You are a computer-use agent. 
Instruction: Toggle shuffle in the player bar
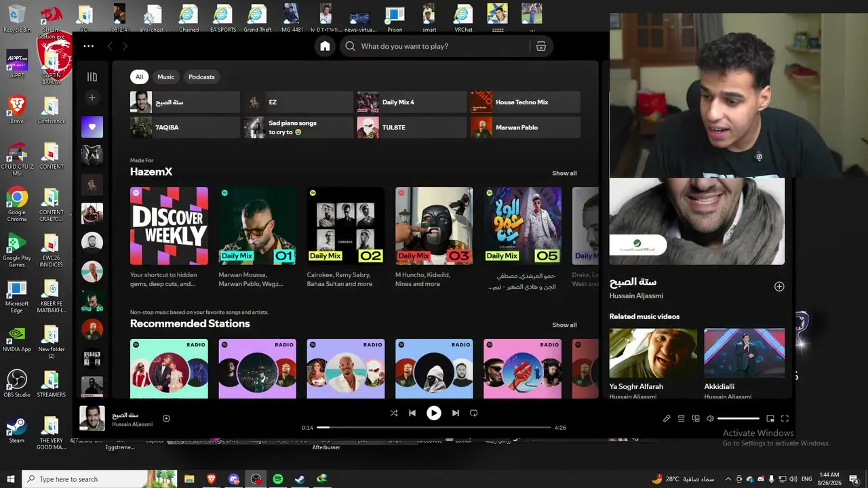click(394, 413)
